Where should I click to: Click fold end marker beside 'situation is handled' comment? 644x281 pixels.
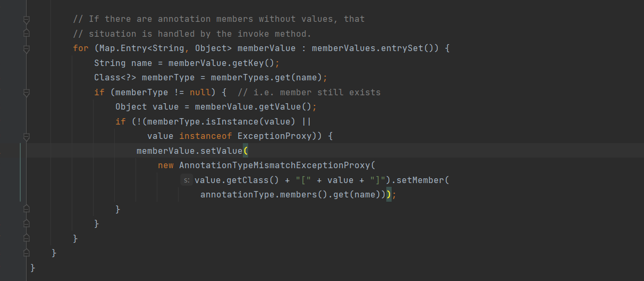pyautogui.click(x=26, y=34)
